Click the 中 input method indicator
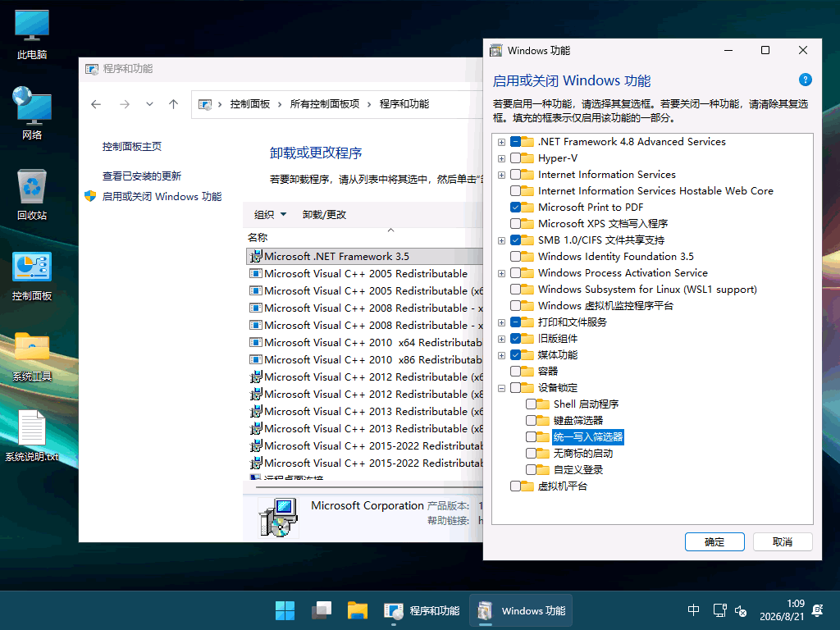Viewport: 840px width, 630px height. click(693, 610)
